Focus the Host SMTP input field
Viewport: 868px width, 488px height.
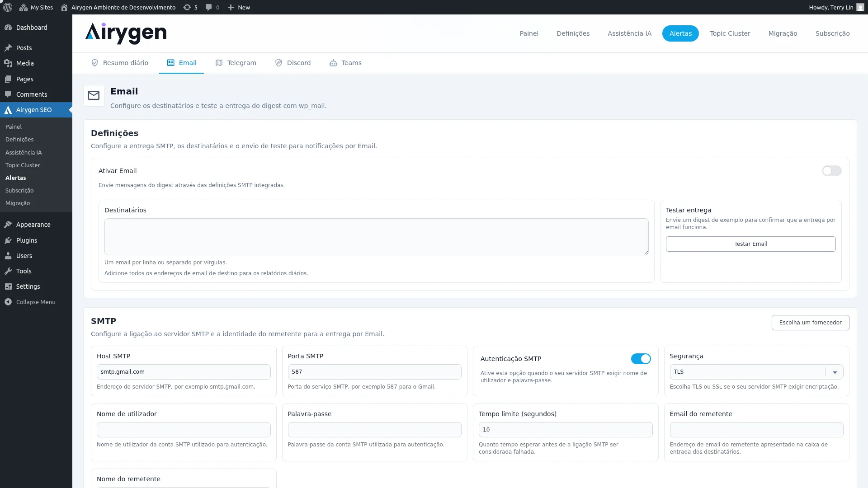click(x=184, y=372)
